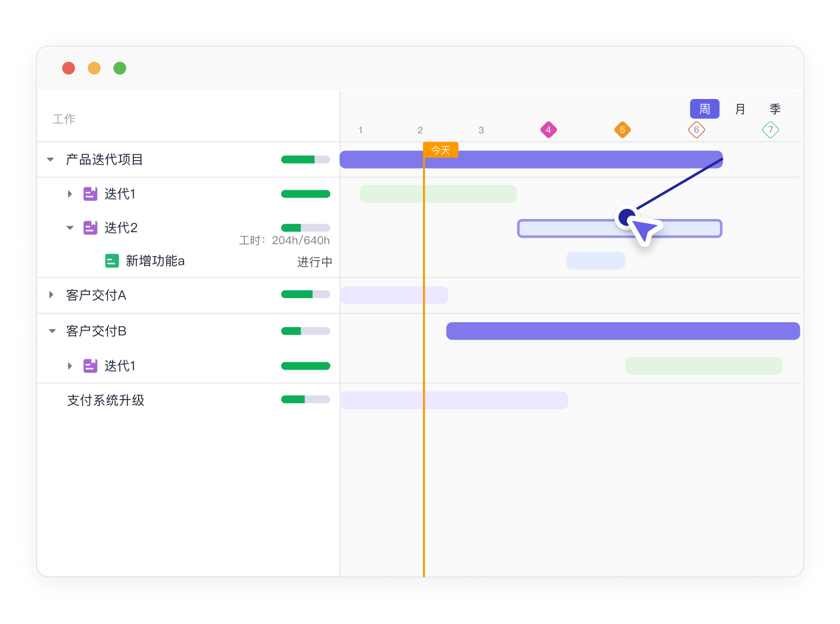This screenshot has height=624, width=840.
Task: Click the 客户交付A progress bar
Action: click(x=306, y=295)
